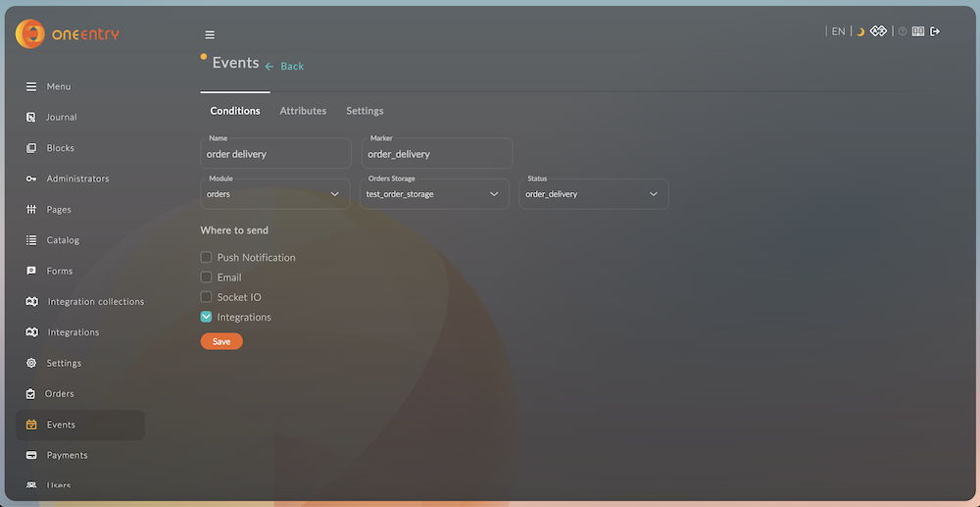Image resolution: width=980 pixels, height=507 pixels.
Task: Click the hamburger icon to collapse the sidebar
Action: 210,35
